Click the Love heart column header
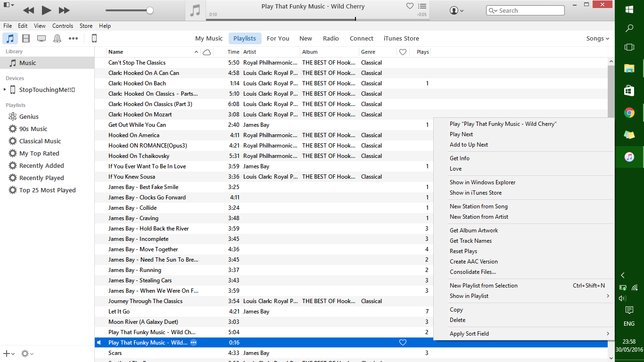Screen dimensions: 644x362 coord(403,52)
